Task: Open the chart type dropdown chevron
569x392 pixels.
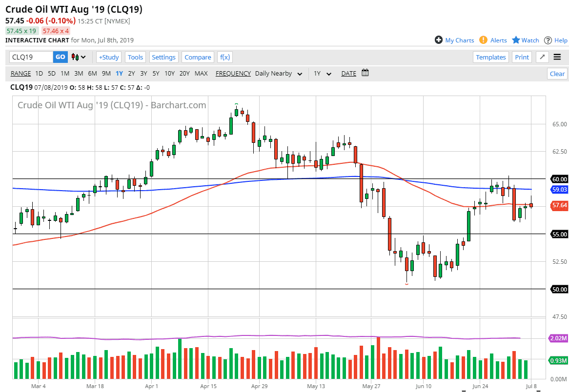Action: pyautogui.click(x=84, y=57)
